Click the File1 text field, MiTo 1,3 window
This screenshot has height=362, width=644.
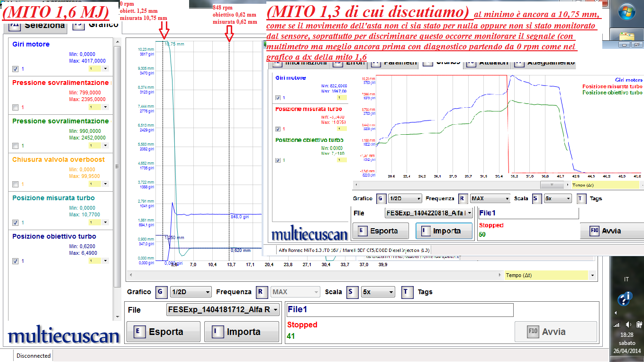529,213
